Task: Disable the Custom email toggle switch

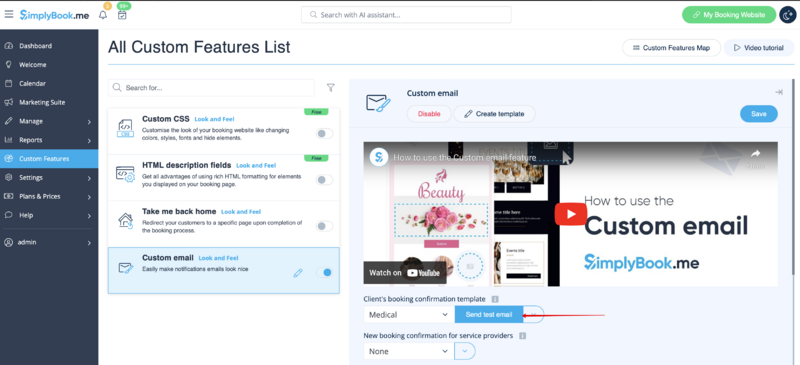Action: pyautogui.click(x=324, y=273)
